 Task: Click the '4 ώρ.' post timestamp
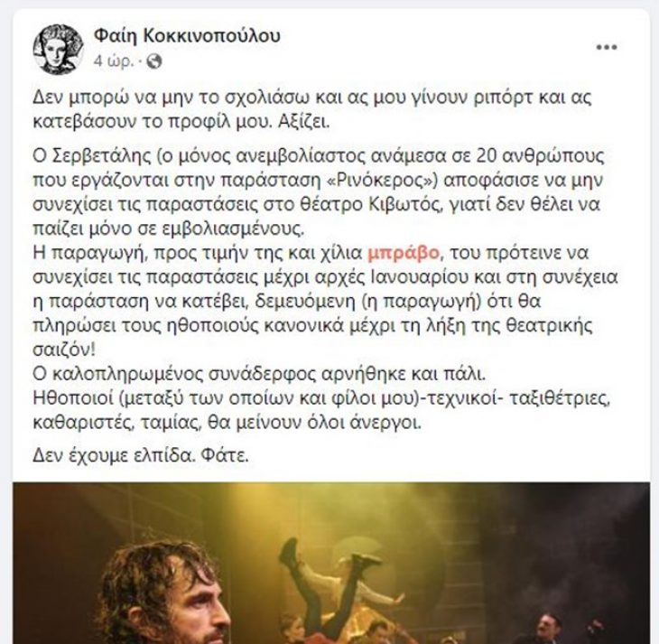click(113, 61)
